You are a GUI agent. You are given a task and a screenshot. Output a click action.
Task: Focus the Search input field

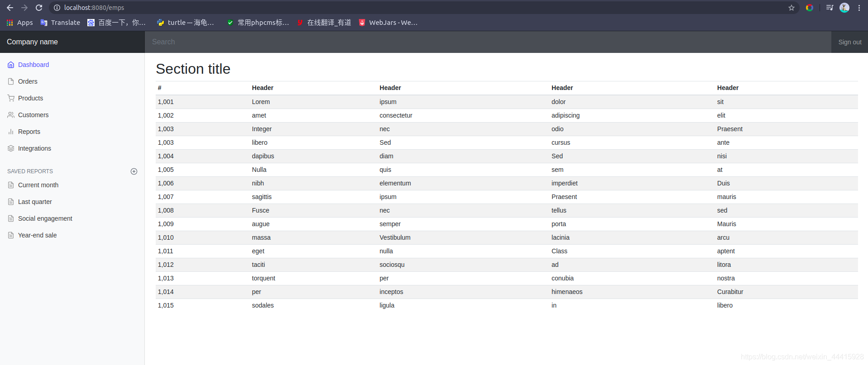pyautogui.click(x=488, y=42)
